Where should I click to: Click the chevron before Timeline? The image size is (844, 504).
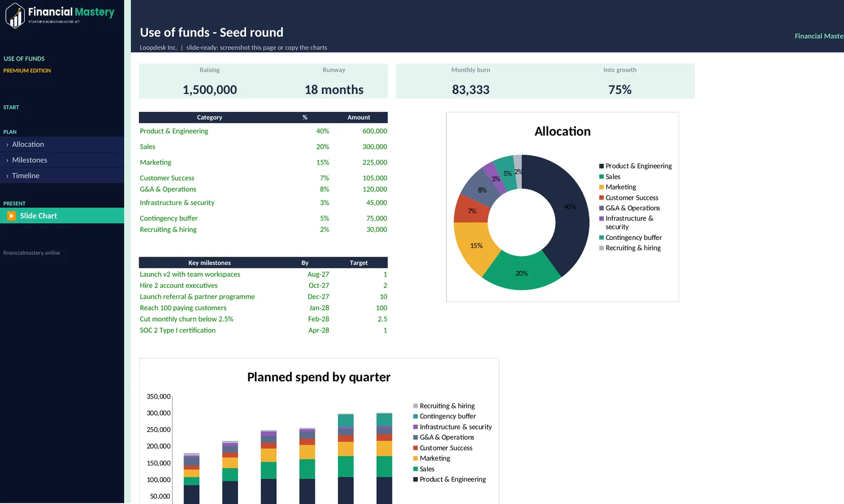(7, 176)
